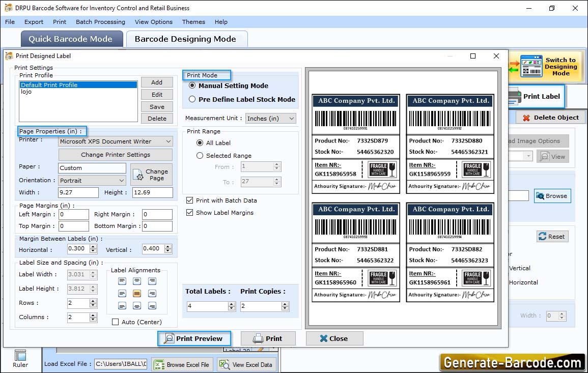Increase the Total Labels value
The width and height of the screenshot is (588, 373).
coord(232,304)
